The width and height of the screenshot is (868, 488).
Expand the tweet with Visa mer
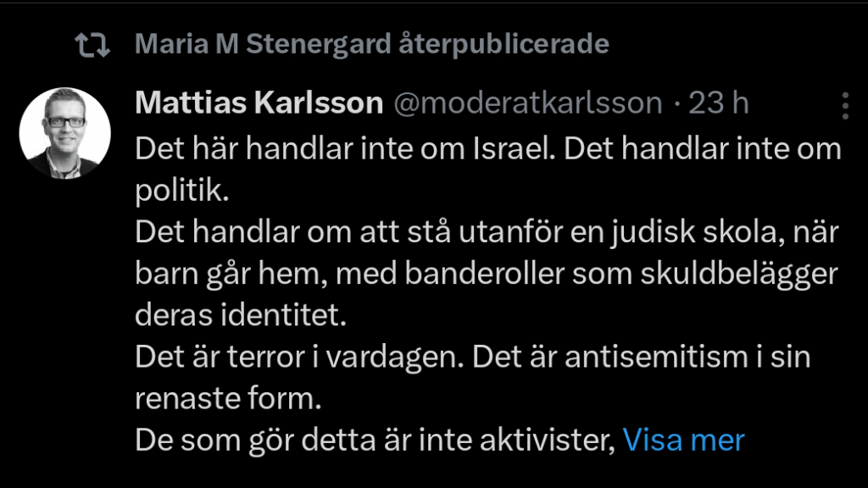point(683,440)
